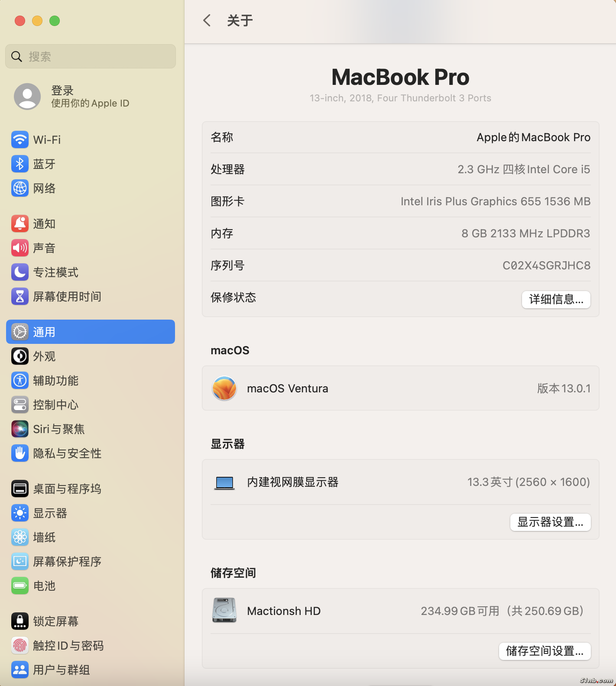Click the serial number C02X4SGRJHC8
The height and width of the screenshot is (686, 616).
pos(547,265)
